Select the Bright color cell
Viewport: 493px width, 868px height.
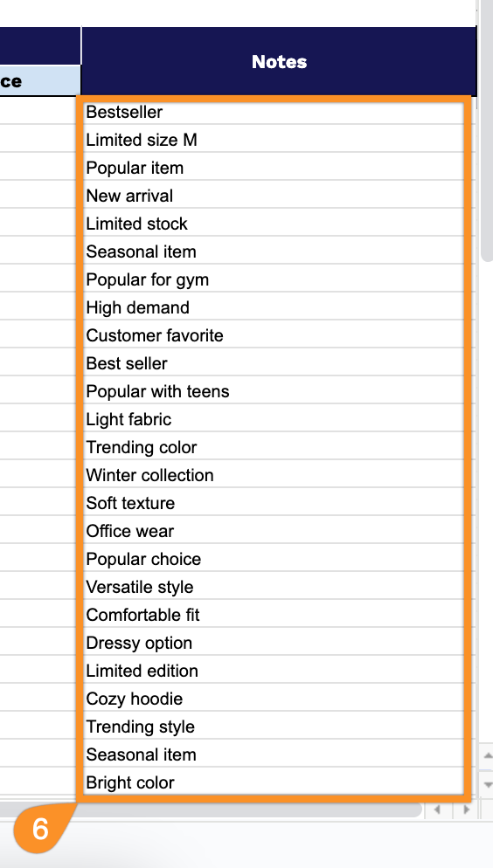point(273,782)
